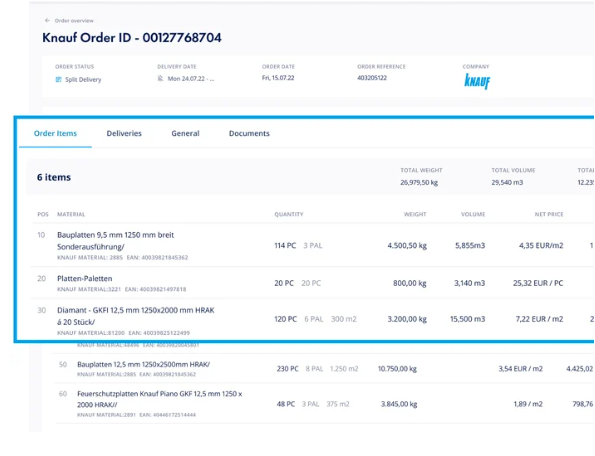Click net price 4,35 EUR/m2
This screenshot has height=456, width=595.
[x=541, y=245]
